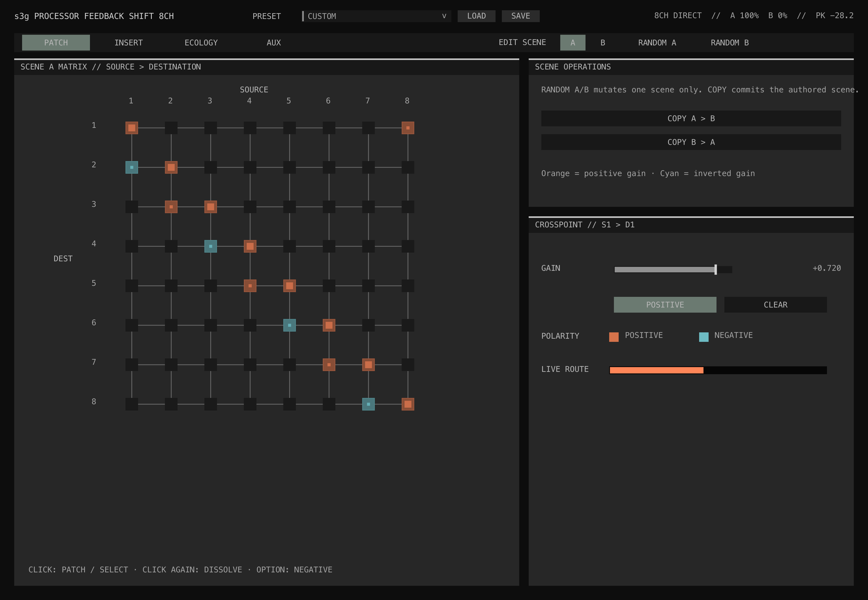
Task: Patch empty node source 2 to dest 1
Action: [171, 128]
